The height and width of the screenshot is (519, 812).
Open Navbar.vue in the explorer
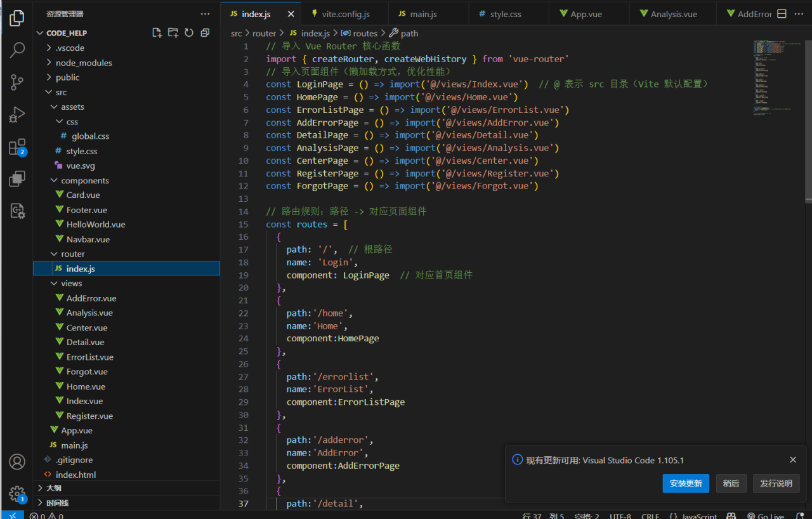(x=126, y=239)
